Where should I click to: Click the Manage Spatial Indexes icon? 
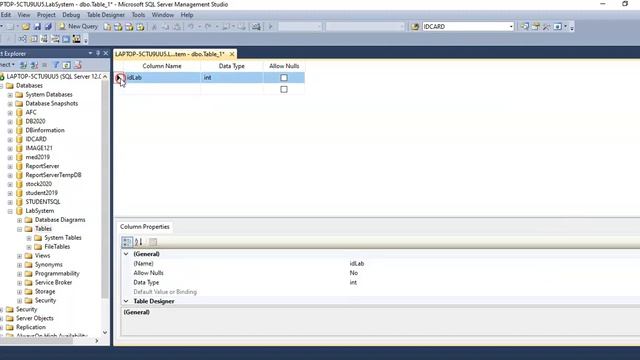[x=76, y=39]
